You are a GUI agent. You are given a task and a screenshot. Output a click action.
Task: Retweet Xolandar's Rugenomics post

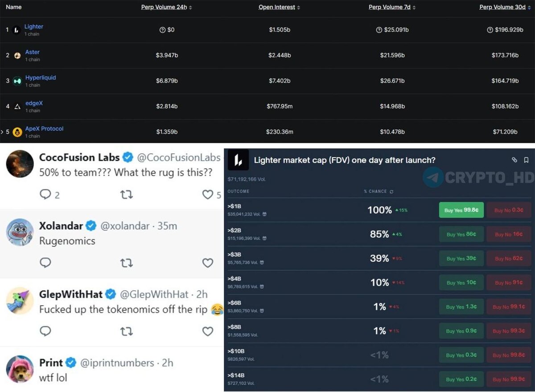127,263
